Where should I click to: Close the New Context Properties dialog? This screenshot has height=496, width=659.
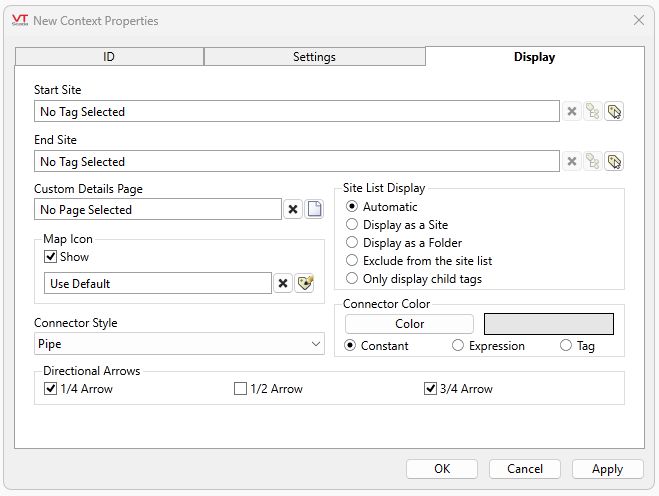pyautogui.click(x=639, y=20)
